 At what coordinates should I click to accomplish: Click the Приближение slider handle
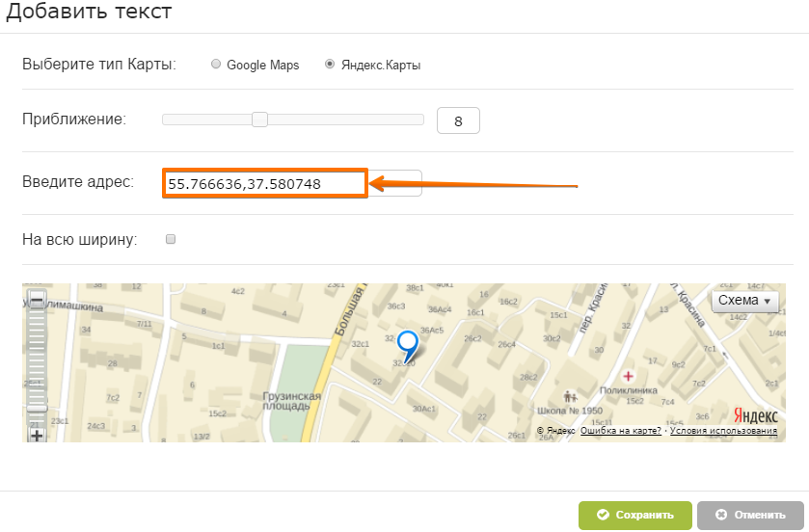[x=259, y=120]
